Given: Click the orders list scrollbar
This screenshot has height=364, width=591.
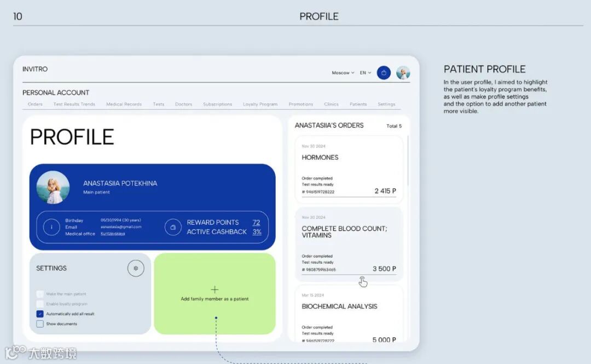Looking at the screenshot, I should coord(408,160).
